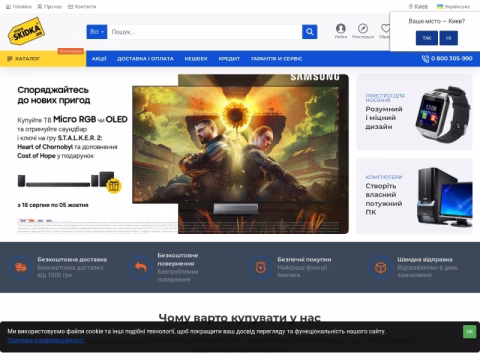The height and width of the screenshot is (360, 480).
Task: Open the КЕШБЕК menu item
Action: (196, 59)
